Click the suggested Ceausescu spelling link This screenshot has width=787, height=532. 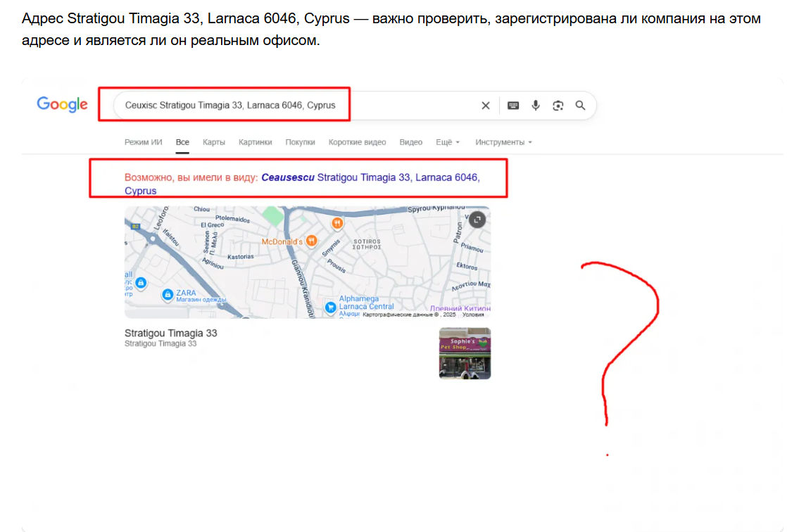(289, 178)
